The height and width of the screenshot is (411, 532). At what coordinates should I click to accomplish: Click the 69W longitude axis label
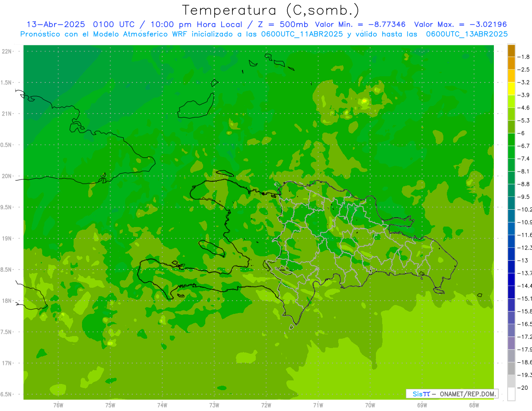coord(422,405)
